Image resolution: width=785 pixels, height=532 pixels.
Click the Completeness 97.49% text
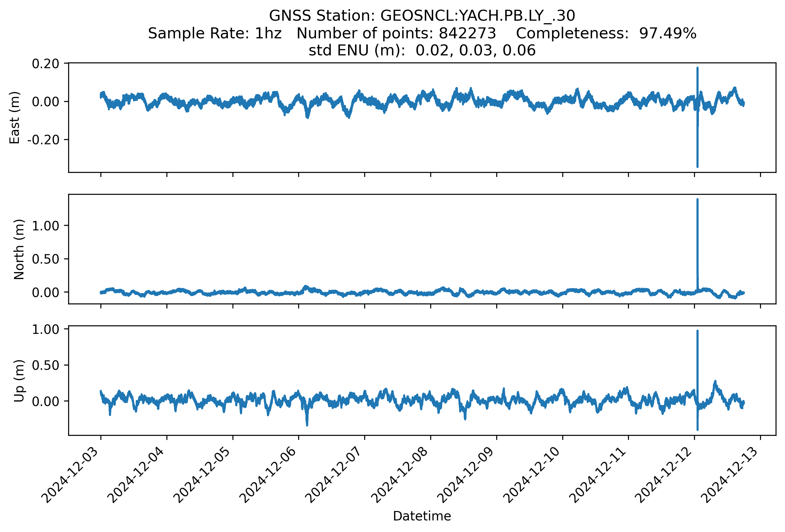click(x=606, y=33)
